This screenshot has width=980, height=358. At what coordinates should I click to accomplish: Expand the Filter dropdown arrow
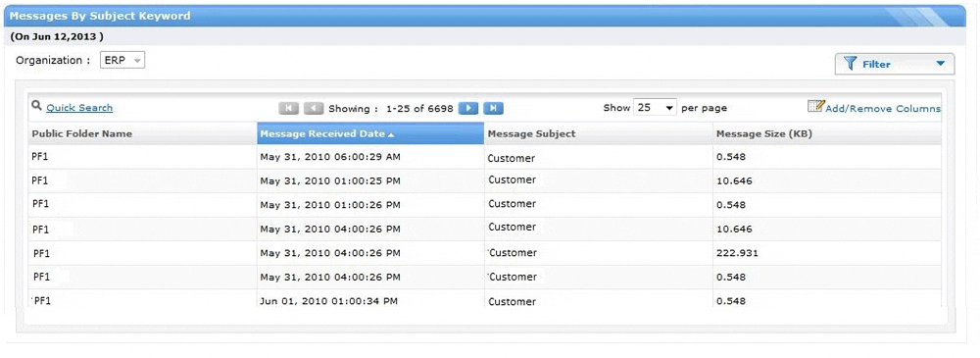[x=941, y=63]
